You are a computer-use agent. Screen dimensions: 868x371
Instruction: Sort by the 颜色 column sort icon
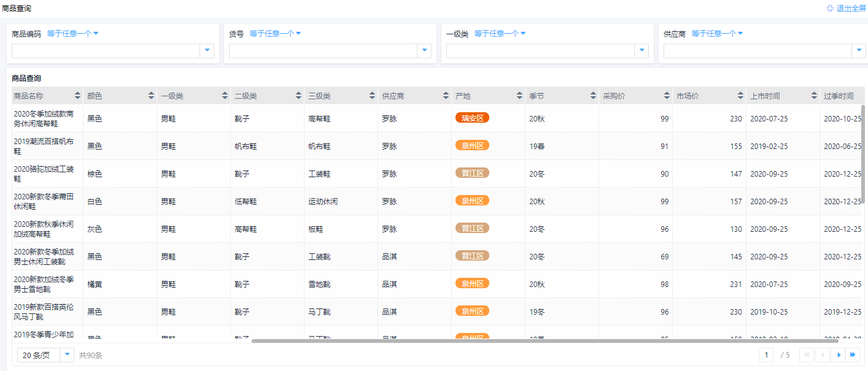[x=151, y=96]
